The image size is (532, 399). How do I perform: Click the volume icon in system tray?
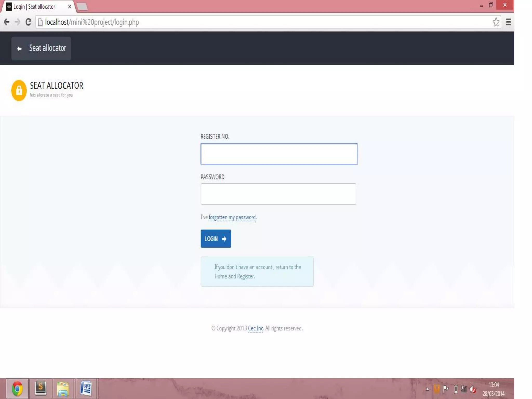473,389
